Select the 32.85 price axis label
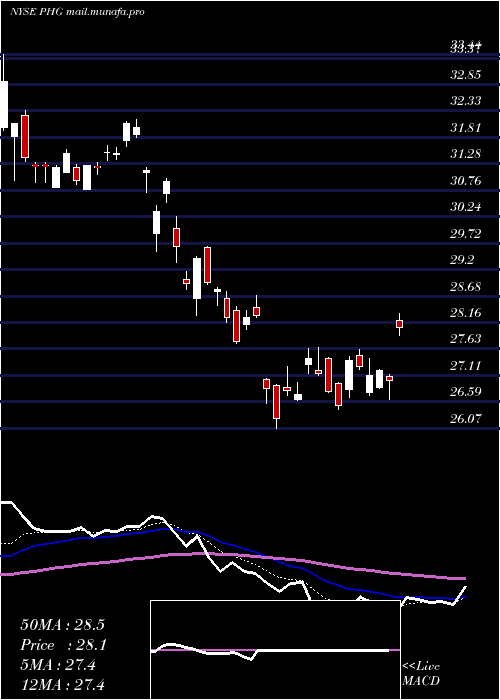Image resolution: width=500 pixels, height=700 pixels. [465, 74]
